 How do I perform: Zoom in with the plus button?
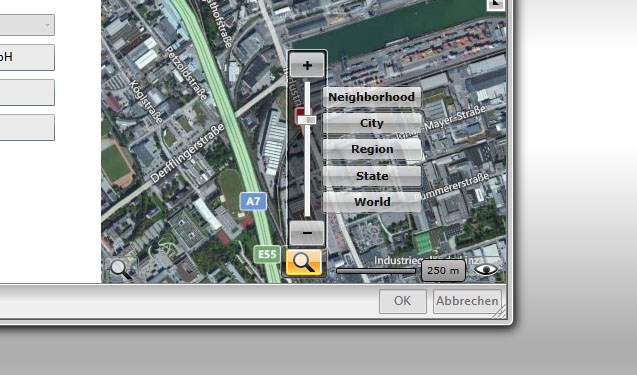[307, 65]
